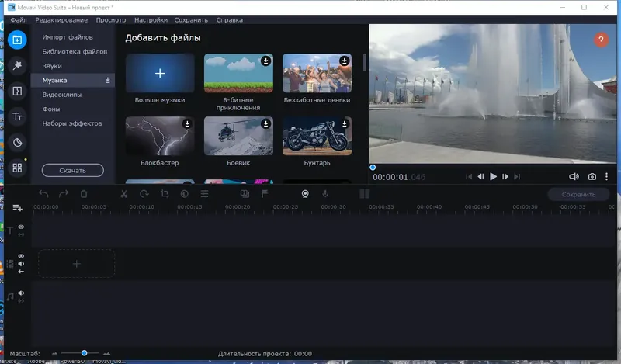Click the Delete trash can icon
Image resolution: width=621 pixels, height=364 pixels.
click(x=84, y=194)
